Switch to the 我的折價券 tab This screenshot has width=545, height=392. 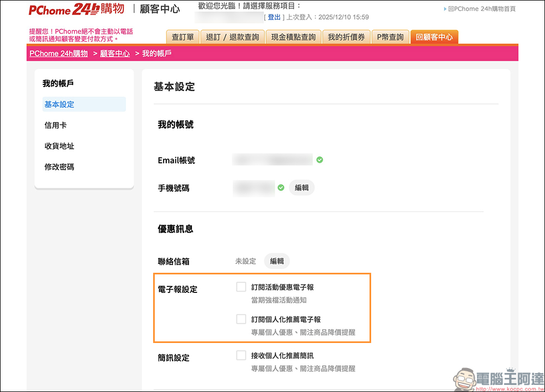click(x=346, y=36)
